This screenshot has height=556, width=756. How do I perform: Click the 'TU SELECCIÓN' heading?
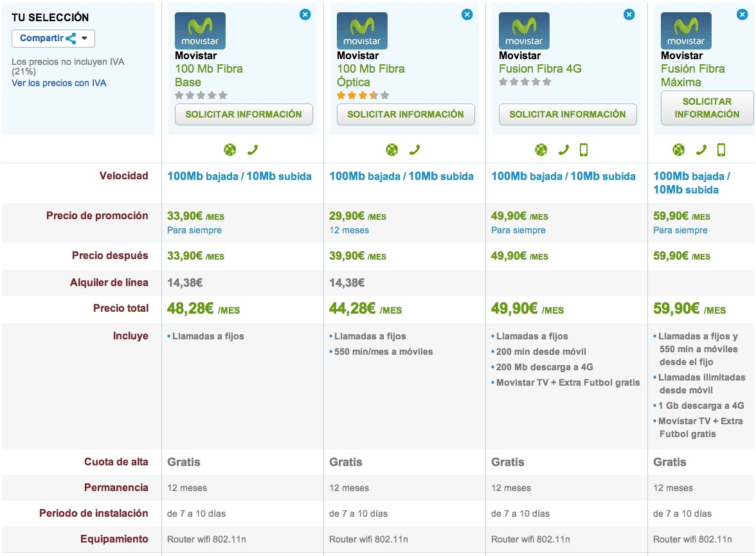coord(50,17)
